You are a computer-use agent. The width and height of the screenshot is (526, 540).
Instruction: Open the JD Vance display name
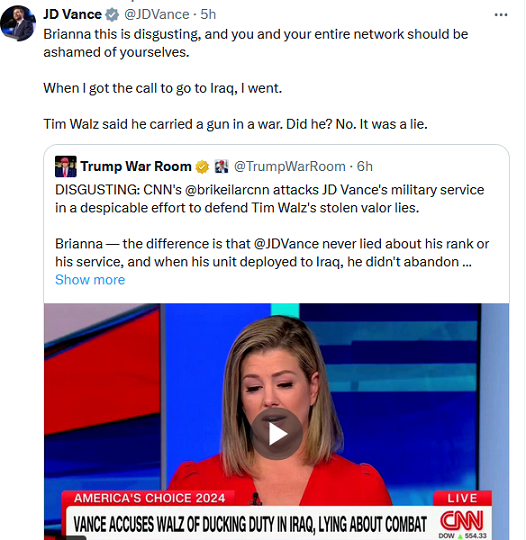point(72,14)
